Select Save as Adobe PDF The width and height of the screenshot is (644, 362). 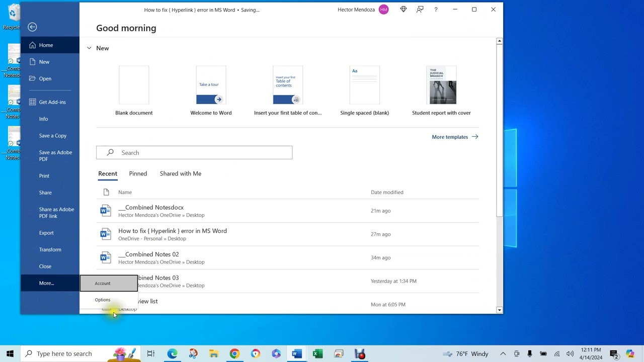coord(50,156)
